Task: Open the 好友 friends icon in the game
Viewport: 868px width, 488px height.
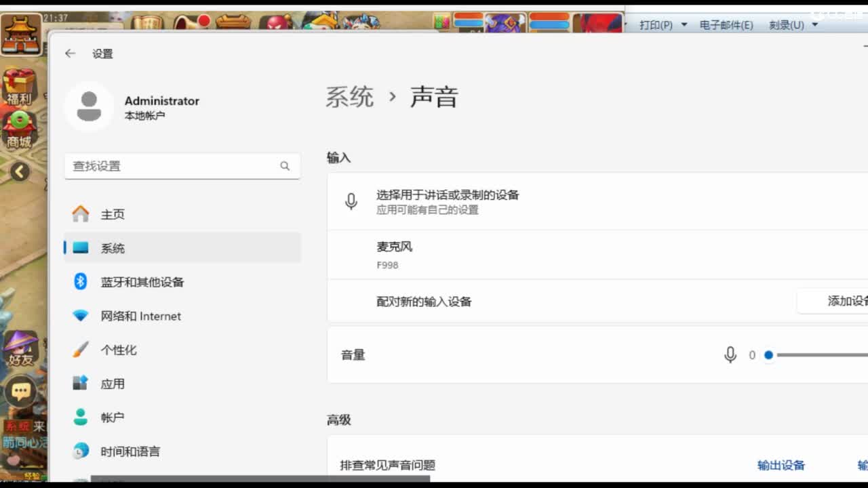Action: tap(20, 348)
